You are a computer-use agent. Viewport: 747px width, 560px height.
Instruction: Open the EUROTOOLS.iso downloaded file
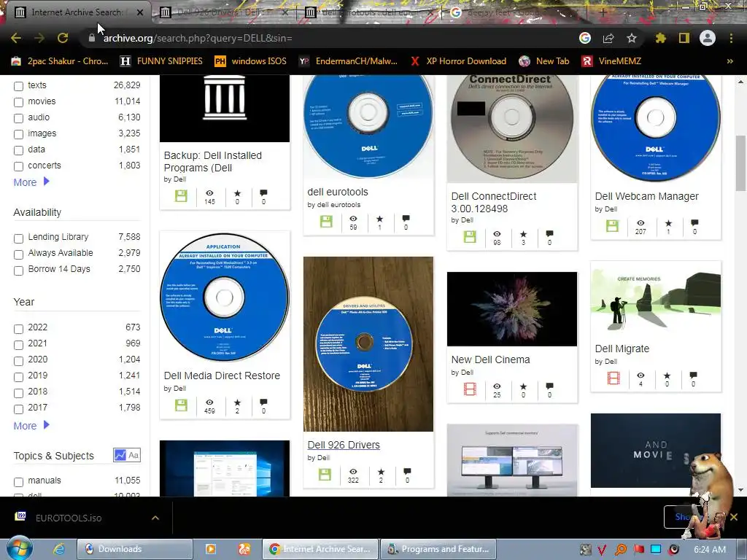point(69,518)
